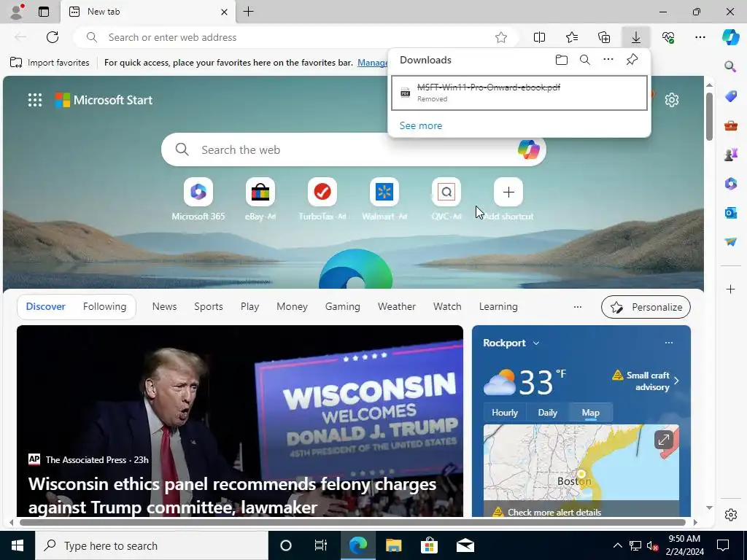Open more options in Downloads panel
This screenshot has width=747, height=560.
pyautogui.click(x=608, y=60)
